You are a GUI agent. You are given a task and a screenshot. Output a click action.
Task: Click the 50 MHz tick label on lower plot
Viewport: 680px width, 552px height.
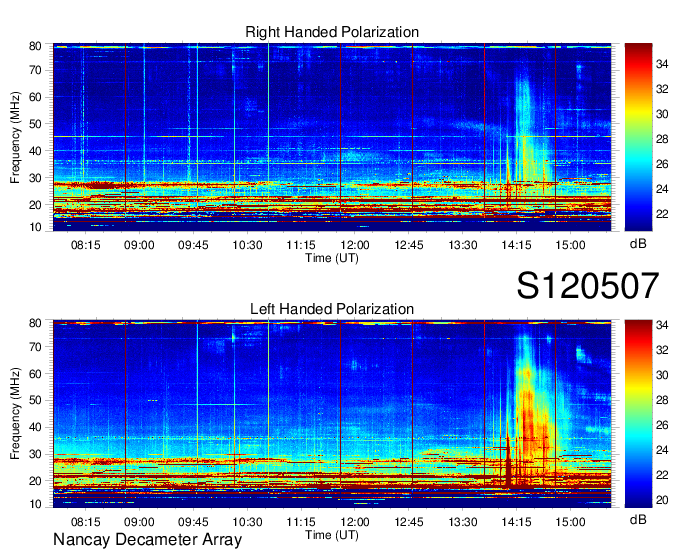35,400
